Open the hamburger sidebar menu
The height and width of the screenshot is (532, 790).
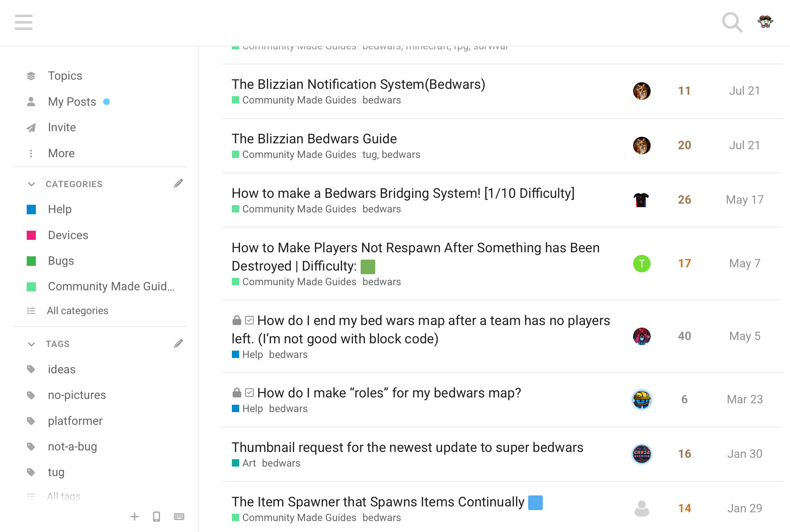[x=24, y=22]
